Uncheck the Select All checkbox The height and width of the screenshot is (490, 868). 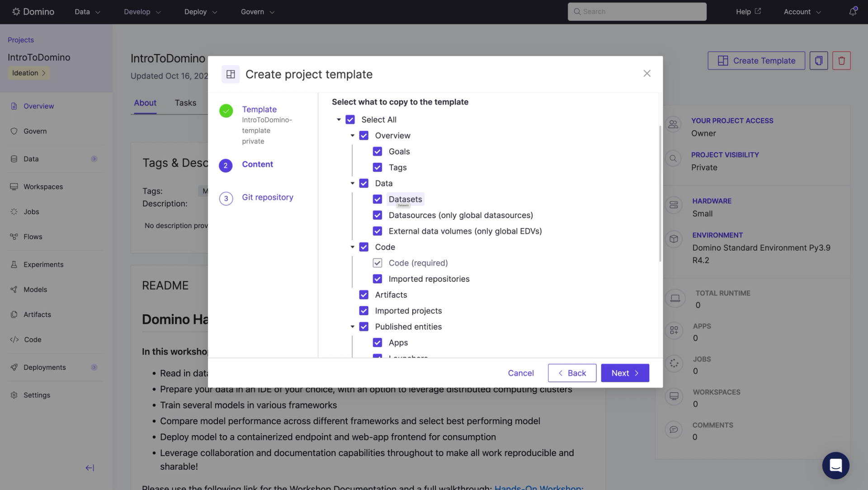point(350,119)
